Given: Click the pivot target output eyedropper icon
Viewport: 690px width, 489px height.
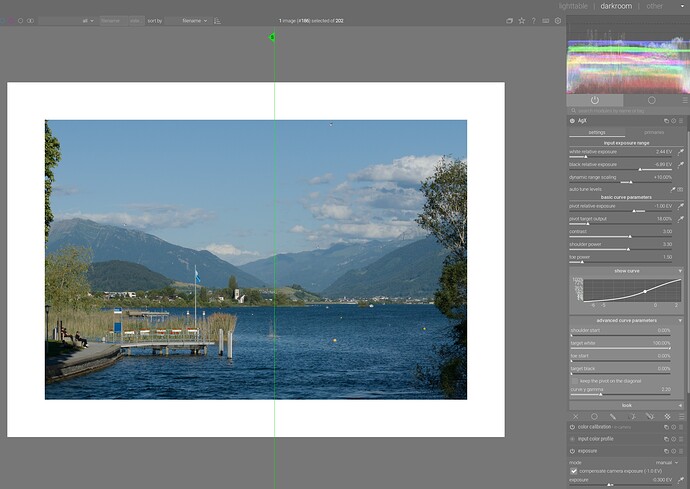Looking at the screenshot, I should [680, 219].
